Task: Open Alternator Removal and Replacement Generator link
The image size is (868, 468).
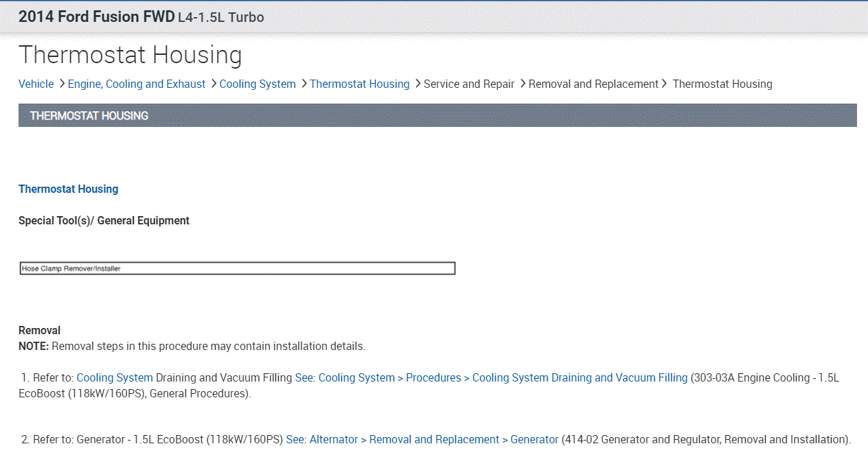Action: [x=422, y=439]
